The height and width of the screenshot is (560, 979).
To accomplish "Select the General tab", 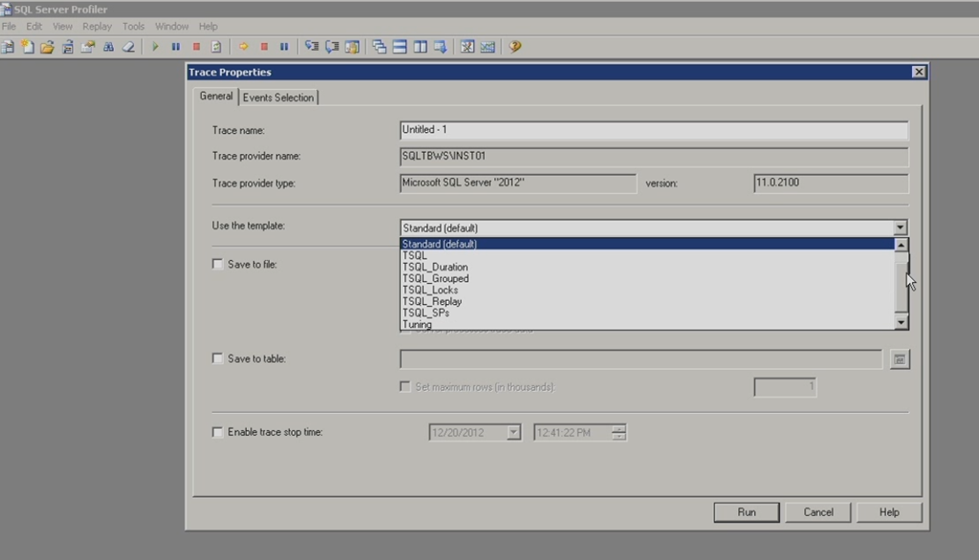I will point(216,97).
